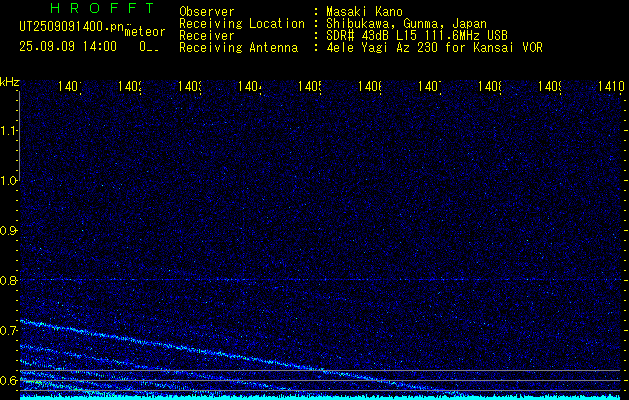Select observer name Masaki Kano
The image size is (629, 400).
tap(364, 12)
